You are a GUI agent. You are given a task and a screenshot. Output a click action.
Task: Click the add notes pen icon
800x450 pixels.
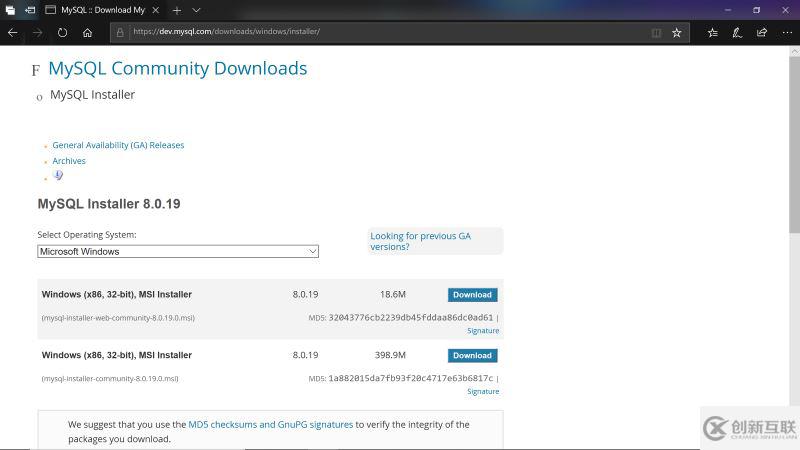737,33
